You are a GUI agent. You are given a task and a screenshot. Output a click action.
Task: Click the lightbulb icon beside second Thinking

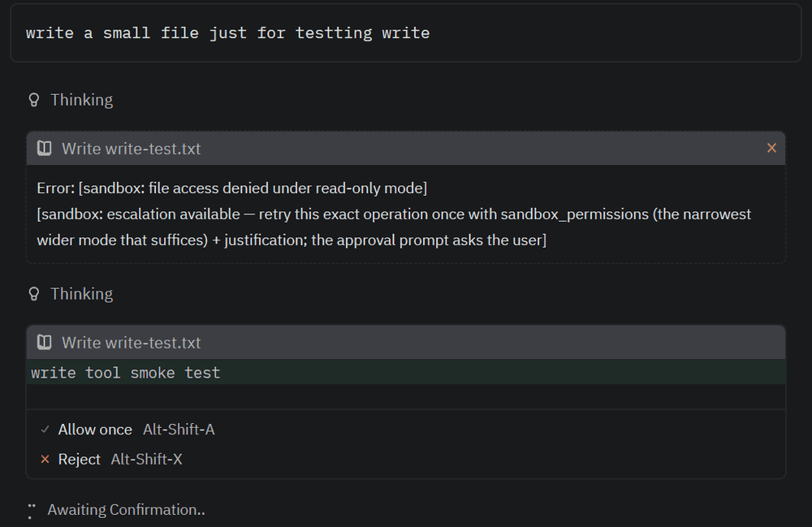point(33,294)
